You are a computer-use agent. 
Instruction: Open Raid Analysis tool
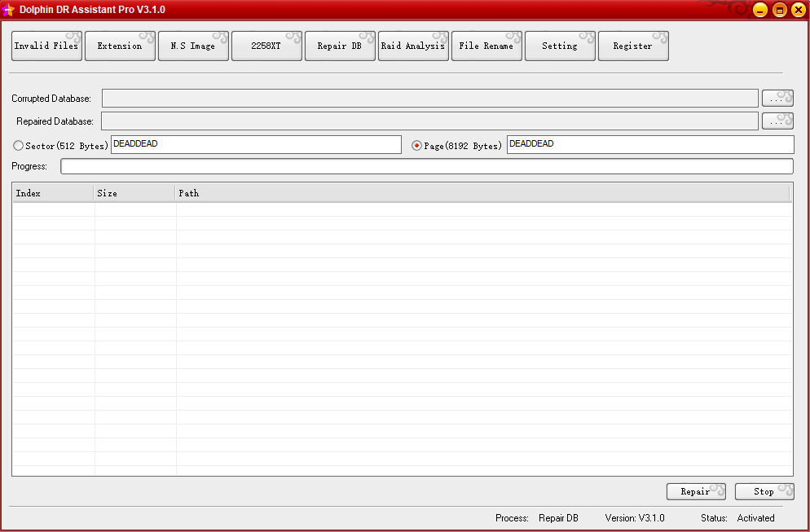413,46
